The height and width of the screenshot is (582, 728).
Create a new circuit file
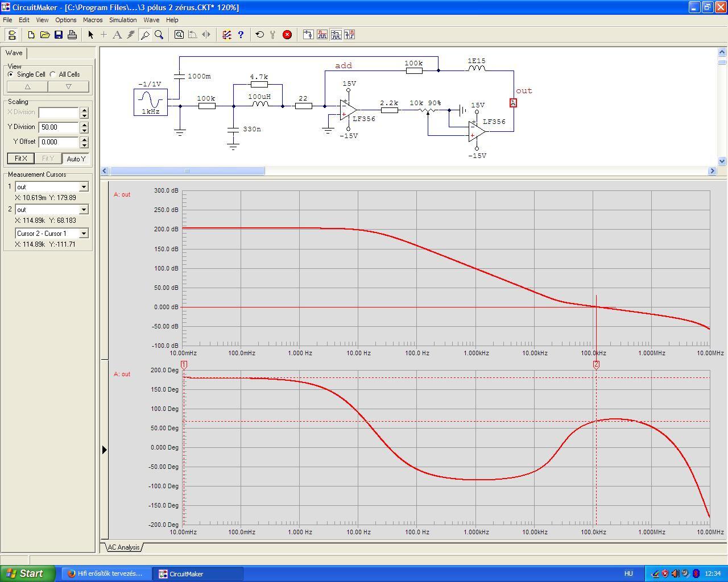tap(31, 35)
